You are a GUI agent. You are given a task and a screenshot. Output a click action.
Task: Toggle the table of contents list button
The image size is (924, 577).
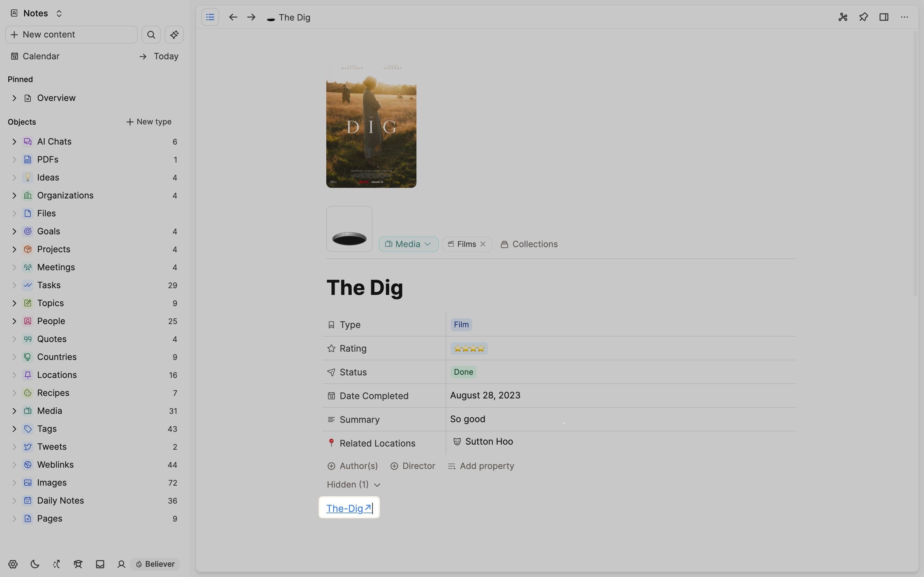click(x=210, y=17)
